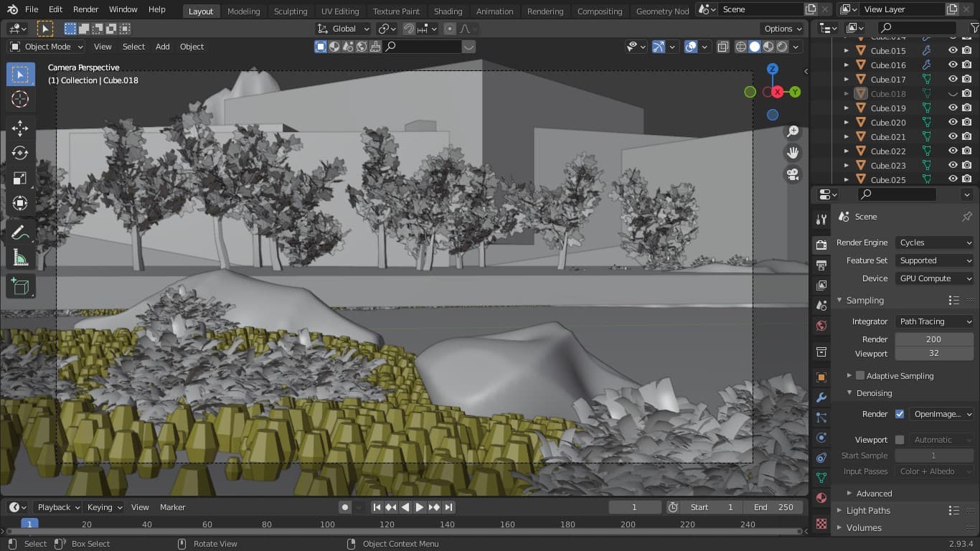980x551 pixels.
Task: Activate the Scale tool
Action: pos(20,179)
